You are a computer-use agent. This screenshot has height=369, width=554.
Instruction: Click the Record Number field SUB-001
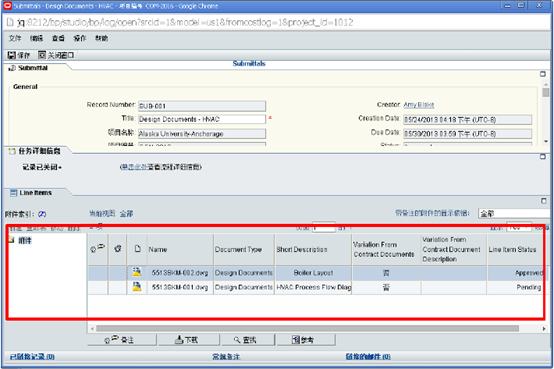(x=202, y=106)
